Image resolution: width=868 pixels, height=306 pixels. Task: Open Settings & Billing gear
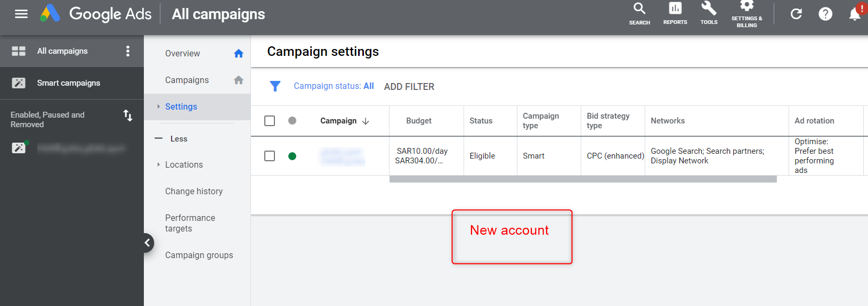[x=747, y=6]
